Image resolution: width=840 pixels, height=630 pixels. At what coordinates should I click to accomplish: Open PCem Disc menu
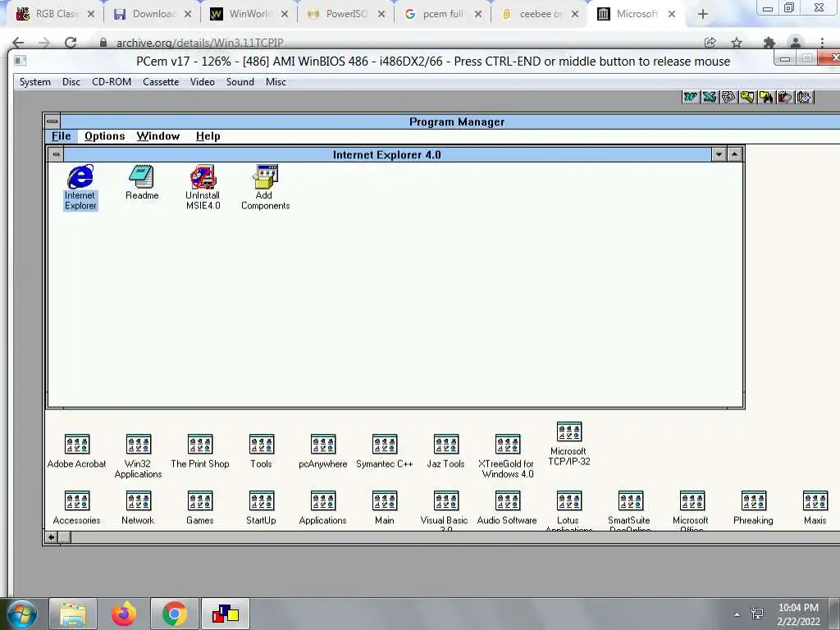pyautogui.click(x=71, y=82)
